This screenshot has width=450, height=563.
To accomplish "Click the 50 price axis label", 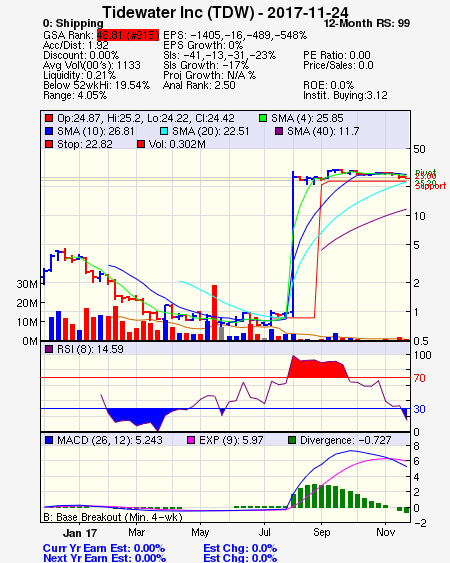I will 419,149.
